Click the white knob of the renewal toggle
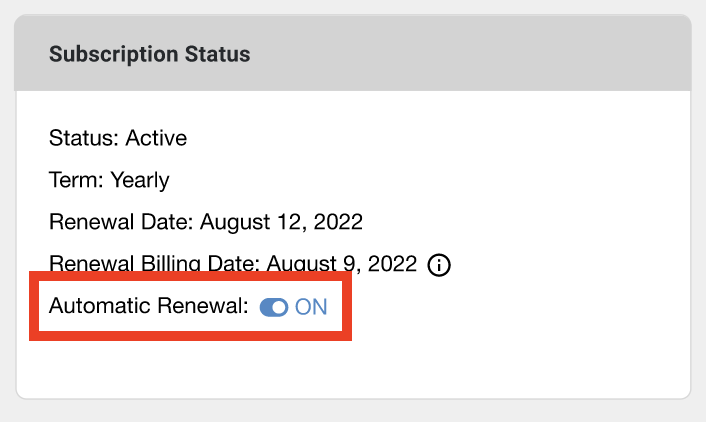 coord(279,308)
